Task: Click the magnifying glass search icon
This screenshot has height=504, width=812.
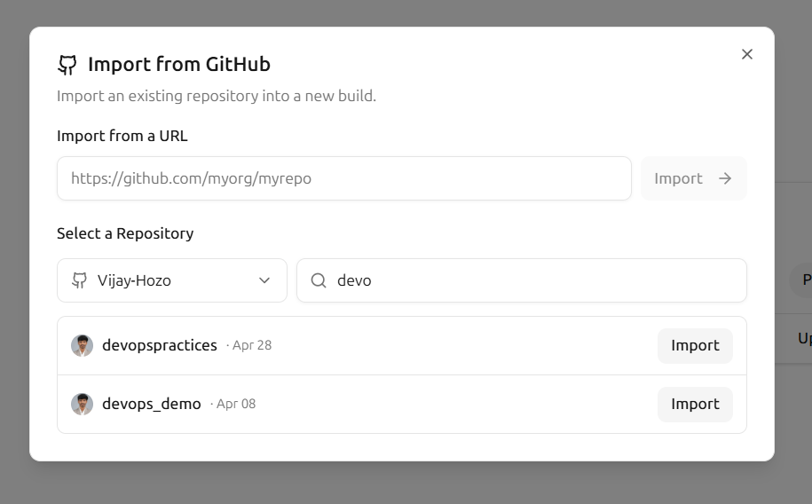Action: [x=319, y=280]
